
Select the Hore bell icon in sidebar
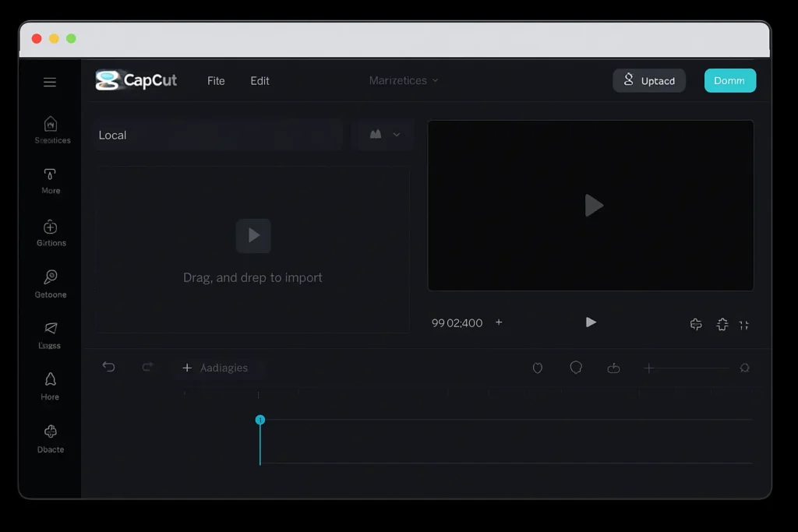pos(50,380)
